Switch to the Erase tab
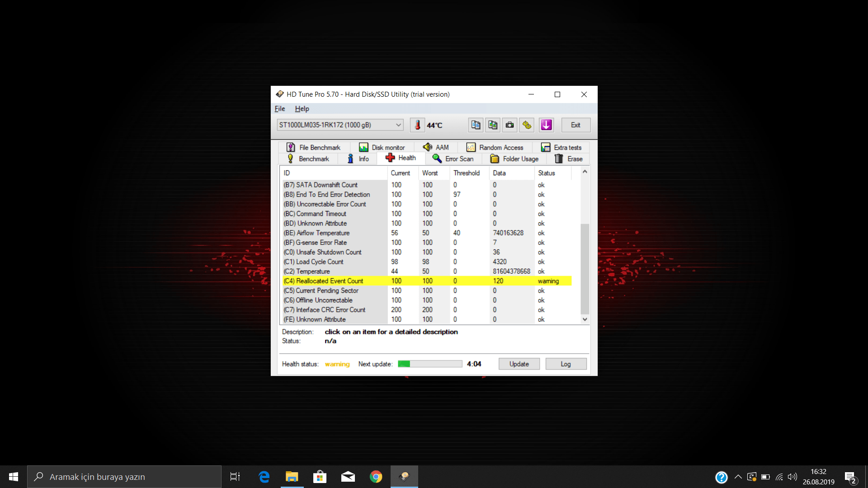Image resolution: width=868 pixels, height=488 pixels. click(569, 159)
